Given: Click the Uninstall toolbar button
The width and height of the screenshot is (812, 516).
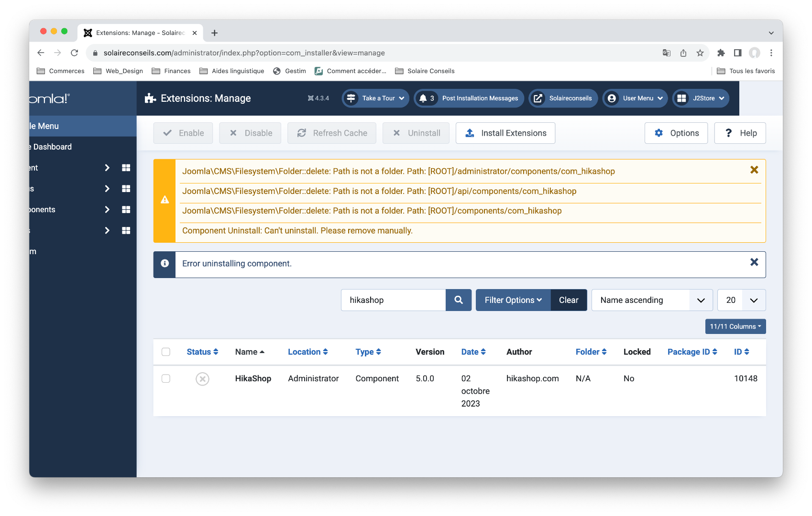Looking at the screenshot, I should 416,133.
